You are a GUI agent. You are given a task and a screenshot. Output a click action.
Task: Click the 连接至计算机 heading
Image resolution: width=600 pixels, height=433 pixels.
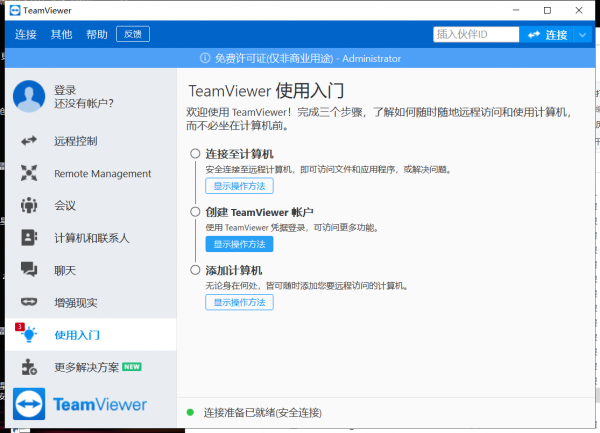240,154
